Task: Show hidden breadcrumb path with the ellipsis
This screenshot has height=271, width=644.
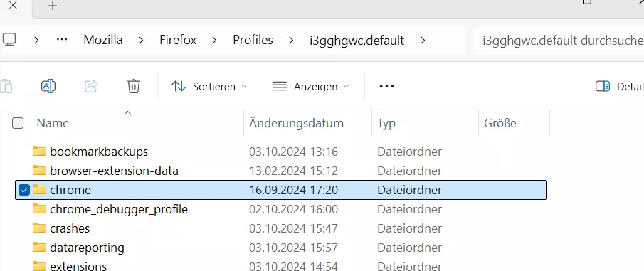Action: click(62, 40)
